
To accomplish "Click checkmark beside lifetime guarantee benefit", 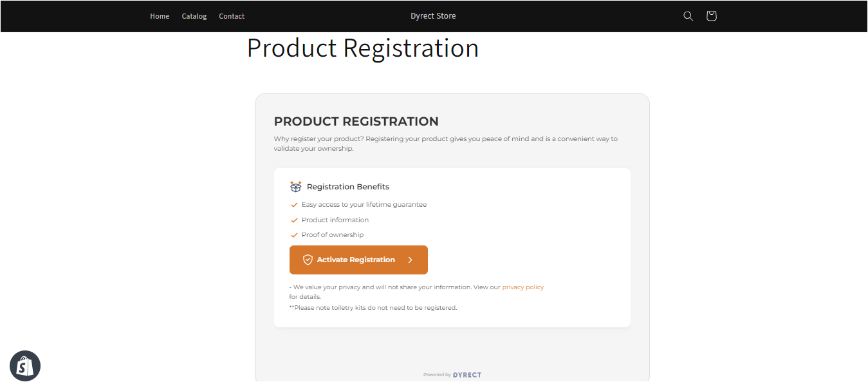I will pyautogui.click(x=294, y=205).
